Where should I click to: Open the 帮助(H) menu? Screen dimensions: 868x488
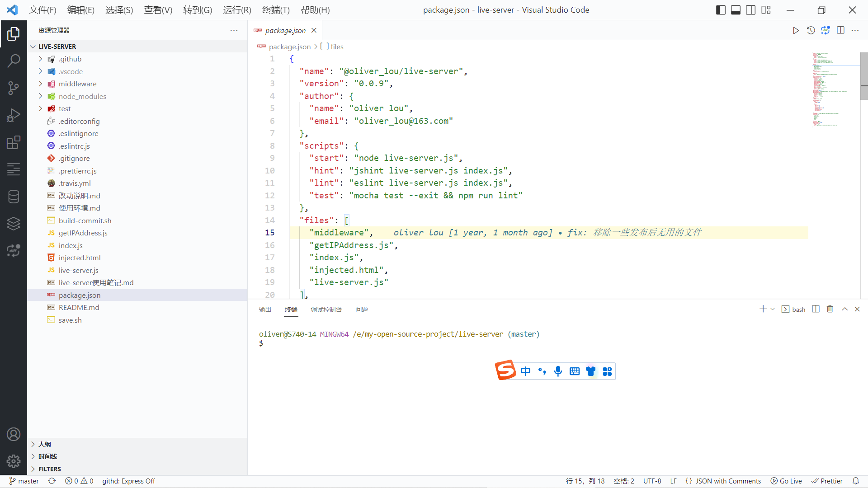[x=315, y=10]
